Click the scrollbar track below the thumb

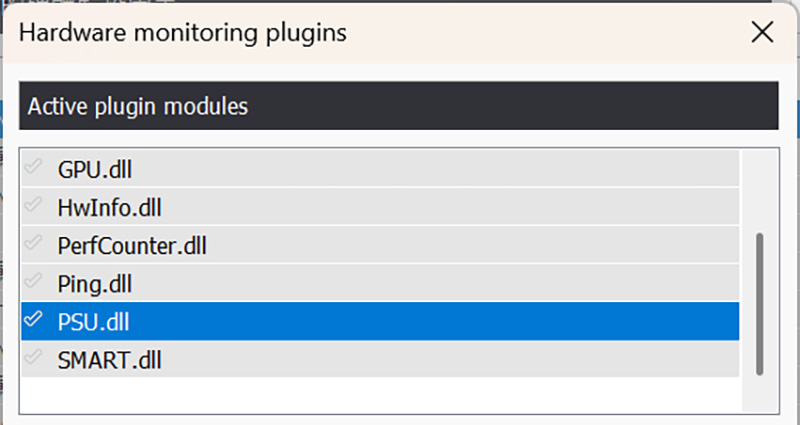[760, 394]
